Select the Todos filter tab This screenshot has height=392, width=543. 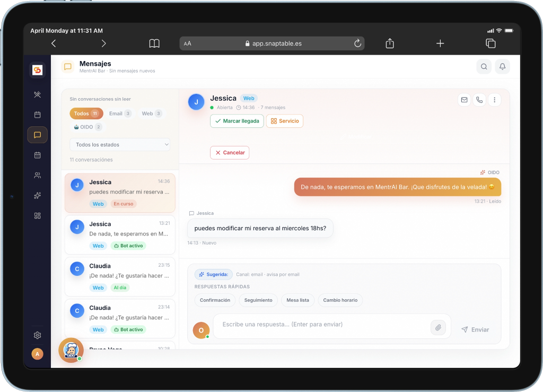click(x=86, y=114)
